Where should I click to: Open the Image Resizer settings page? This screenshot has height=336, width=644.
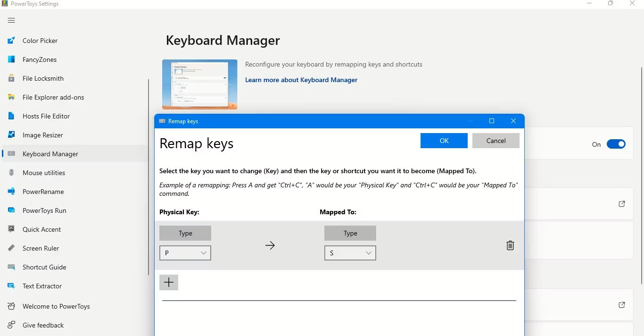tap(43, 135)
